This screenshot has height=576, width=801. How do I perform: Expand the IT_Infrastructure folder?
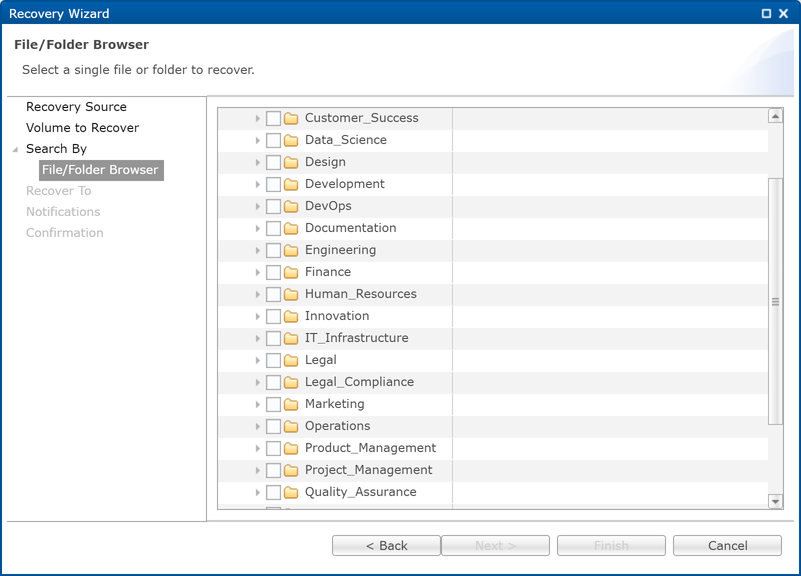[x=257, y=338]
